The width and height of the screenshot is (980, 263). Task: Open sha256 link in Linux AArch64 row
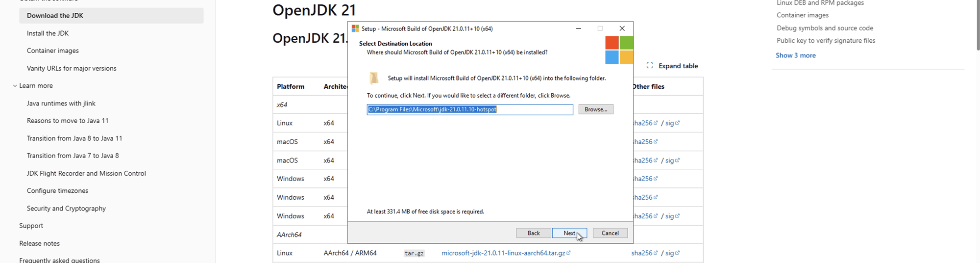644,253
